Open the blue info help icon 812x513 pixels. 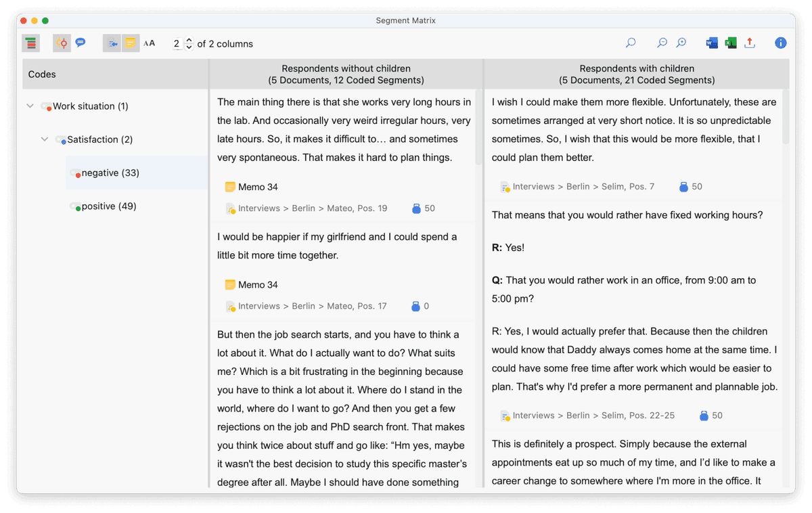(x=781, y=43)
